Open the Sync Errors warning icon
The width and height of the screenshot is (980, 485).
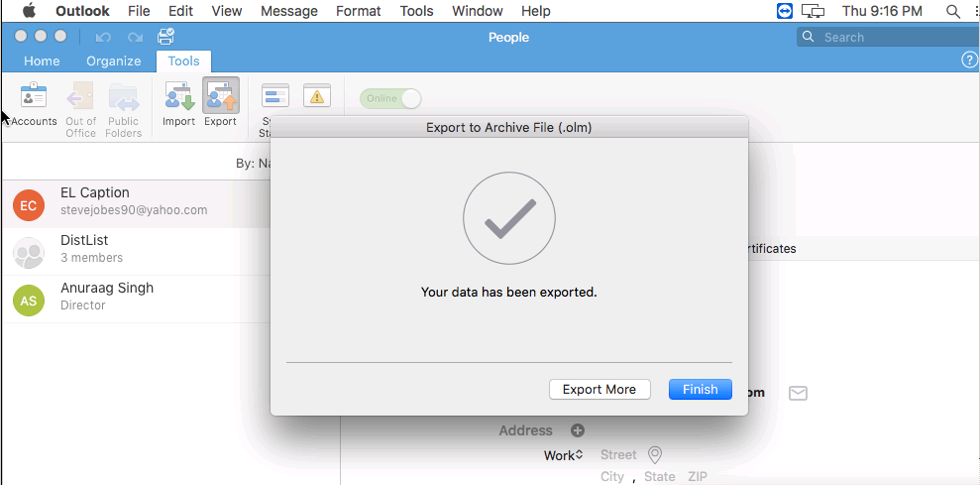coord(317,96)
